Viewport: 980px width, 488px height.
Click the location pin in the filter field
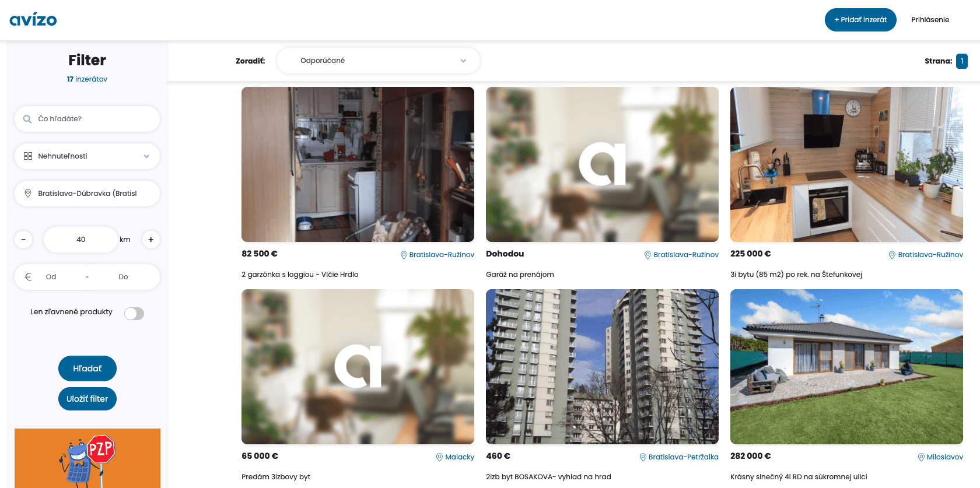[x=28, y=194]
